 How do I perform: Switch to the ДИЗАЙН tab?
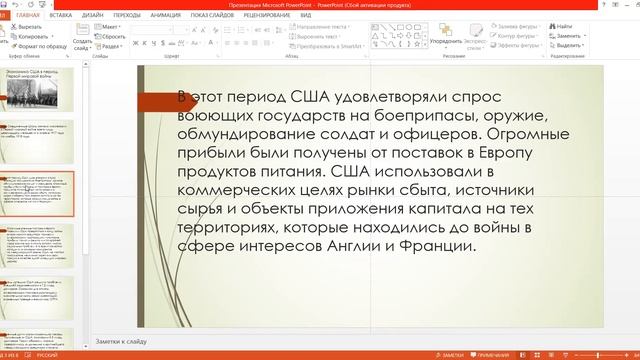93,15
